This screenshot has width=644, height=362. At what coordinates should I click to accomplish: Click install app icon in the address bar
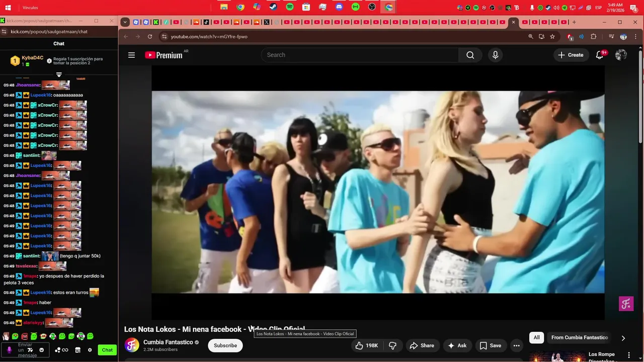pyautogui.click(x=541, y=37)
